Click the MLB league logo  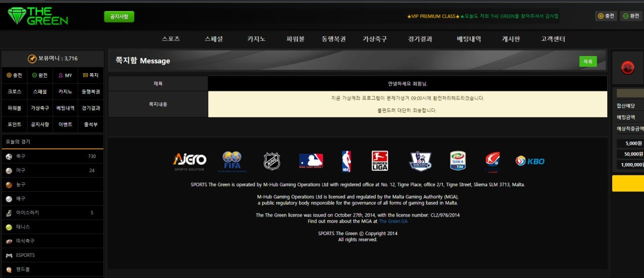pyautogui.click(x=311, y=161)
